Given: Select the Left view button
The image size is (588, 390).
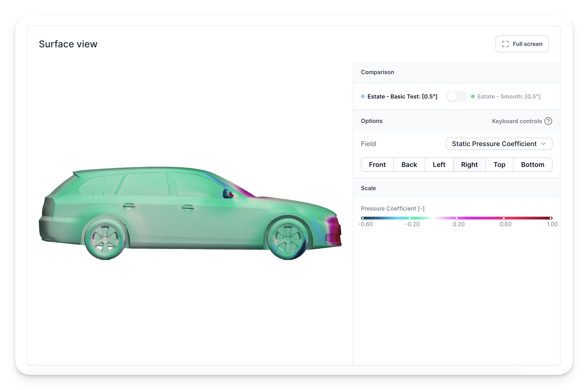Looking at the screenshot, I should [439, 165].
